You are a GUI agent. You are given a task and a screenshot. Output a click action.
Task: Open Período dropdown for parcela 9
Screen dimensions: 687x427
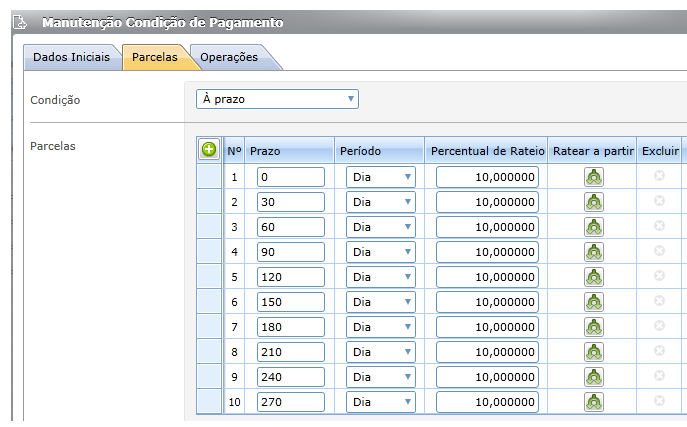coord(381,377)
